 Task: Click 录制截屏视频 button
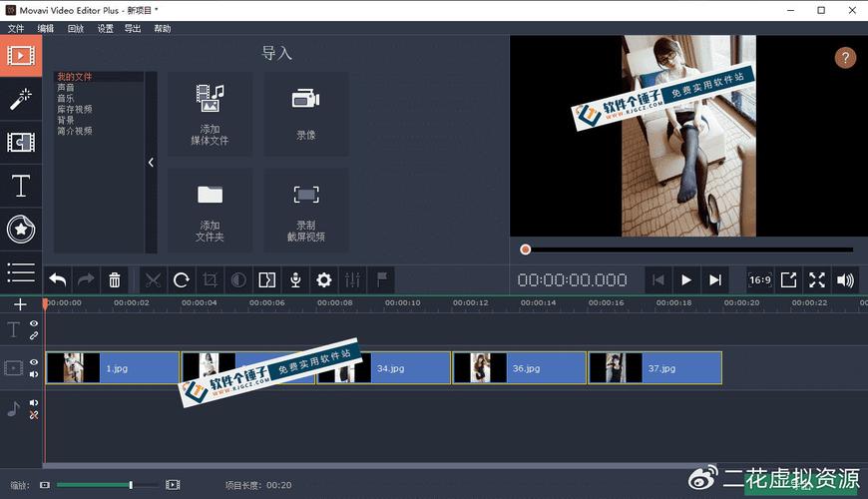(x=305, y=212)
